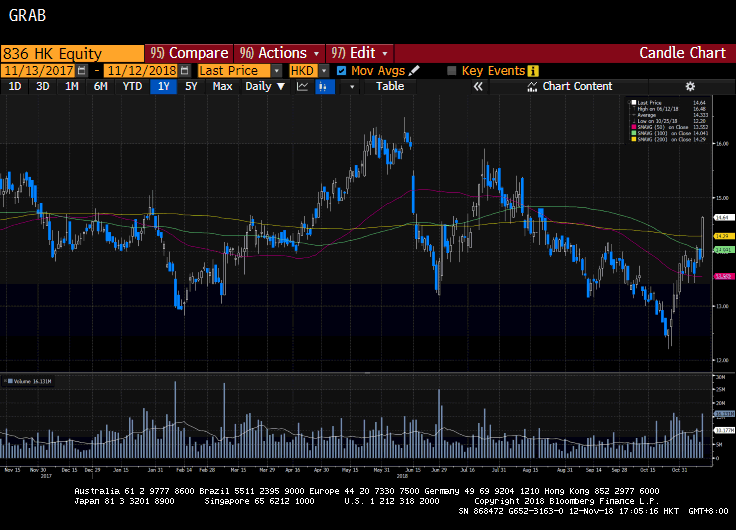This screenshot has width=736, height=530.
Task: Collapse panel with double chevron icon
Action: [478, 86]
